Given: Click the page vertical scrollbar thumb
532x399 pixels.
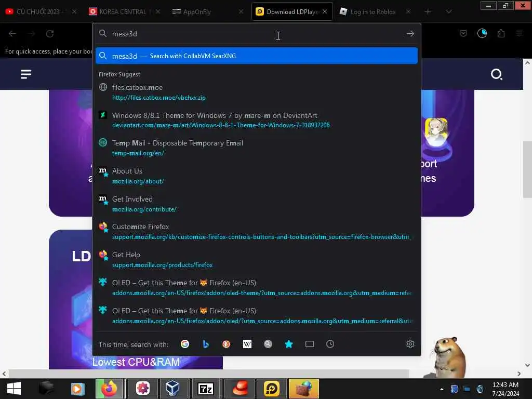Looking at the screenshot, I should tap(527, 169).
